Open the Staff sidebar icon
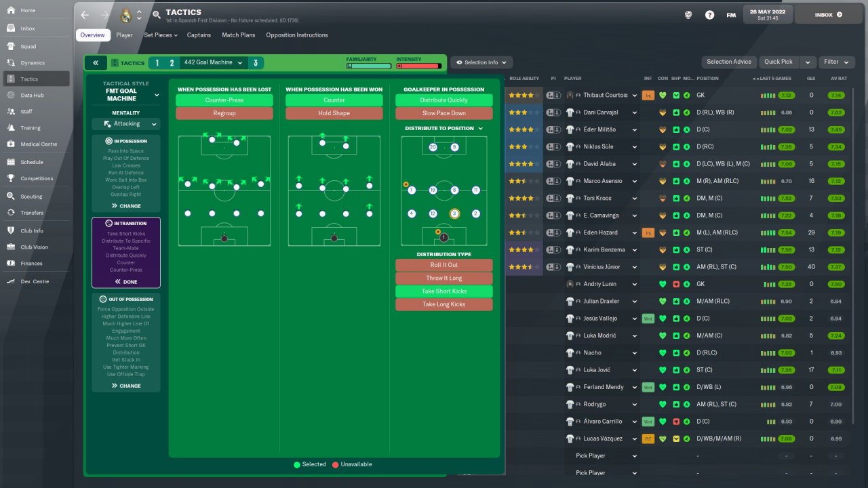The image size is (868, 488). pos(11,111)
